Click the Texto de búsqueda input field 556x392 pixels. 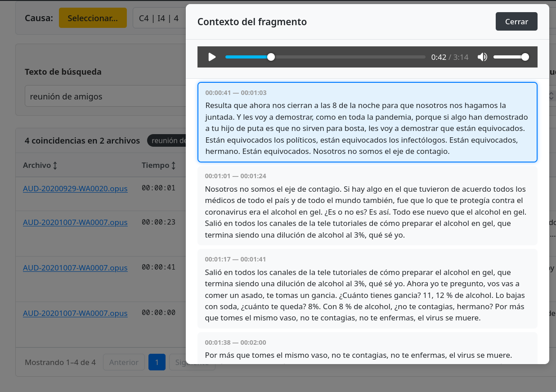click(105, 96)
